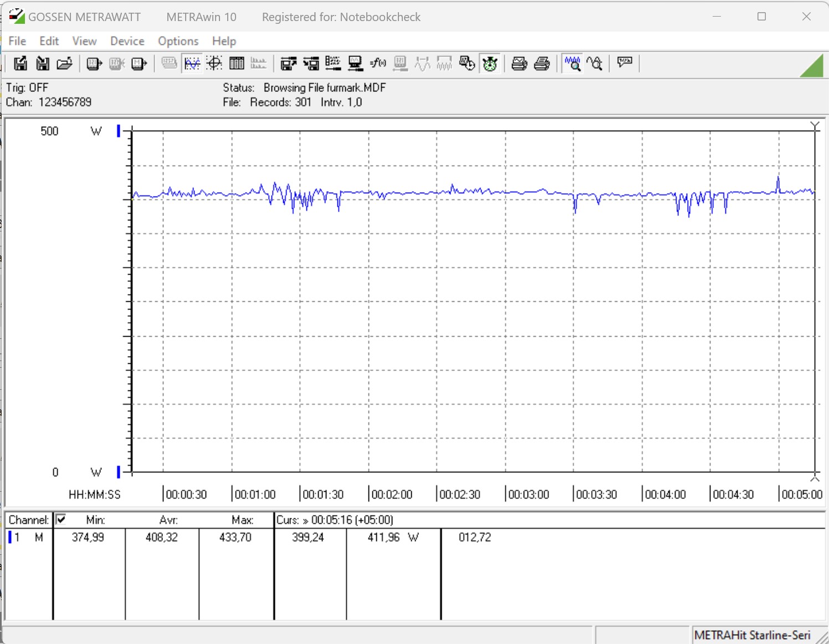The image size is (829, 644).
Task: Toggle the blue marker beside 500 W
Action: tap(119, 131)
